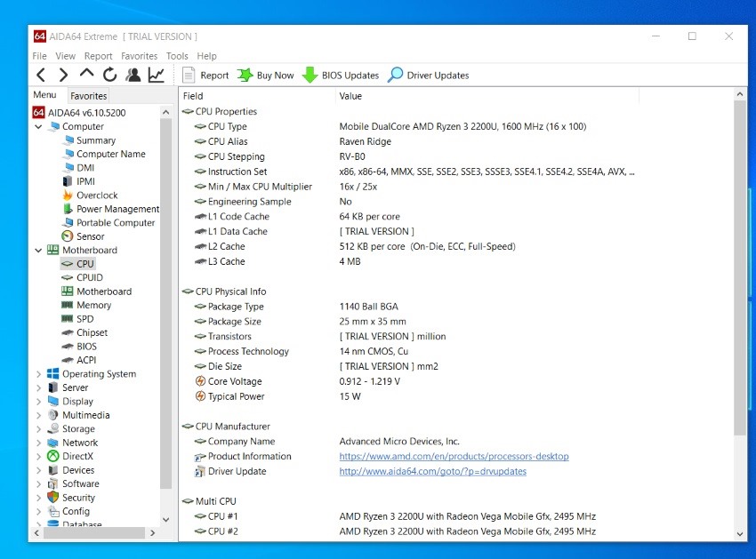Open BIOS Updates from the toolbar
The height and width of the screenshot is (559, 756).
coord(341,76)
